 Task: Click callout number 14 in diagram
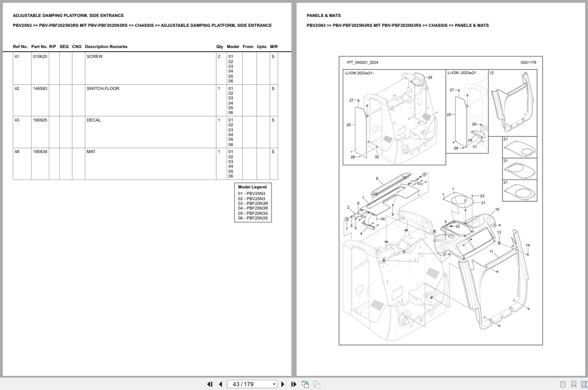click(x=528, y=245)
